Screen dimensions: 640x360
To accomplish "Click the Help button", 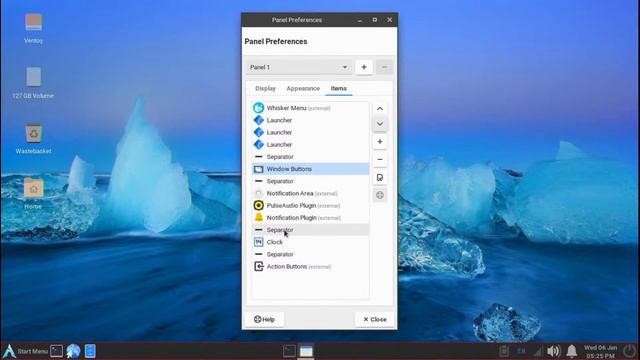I will point(264,320).
